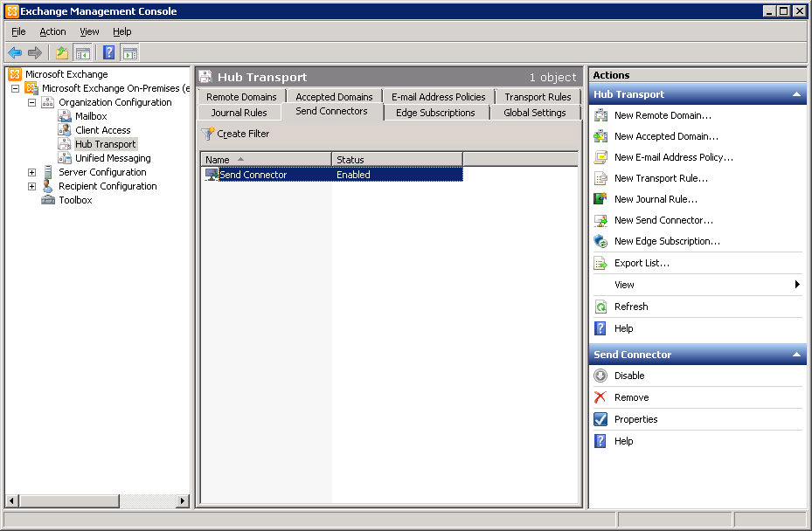
Task: Select Server Configuration in the tree
Action: point(102,172)
